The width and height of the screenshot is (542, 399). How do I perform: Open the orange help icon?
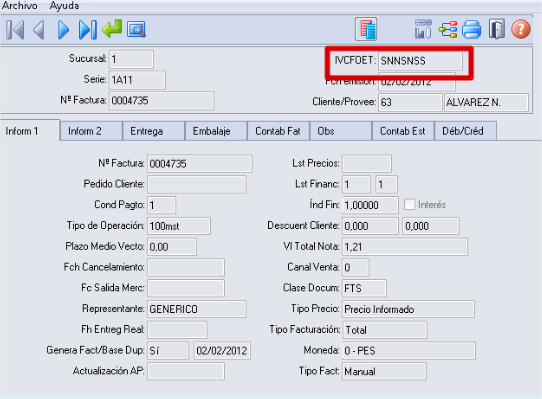pos(521,29)
